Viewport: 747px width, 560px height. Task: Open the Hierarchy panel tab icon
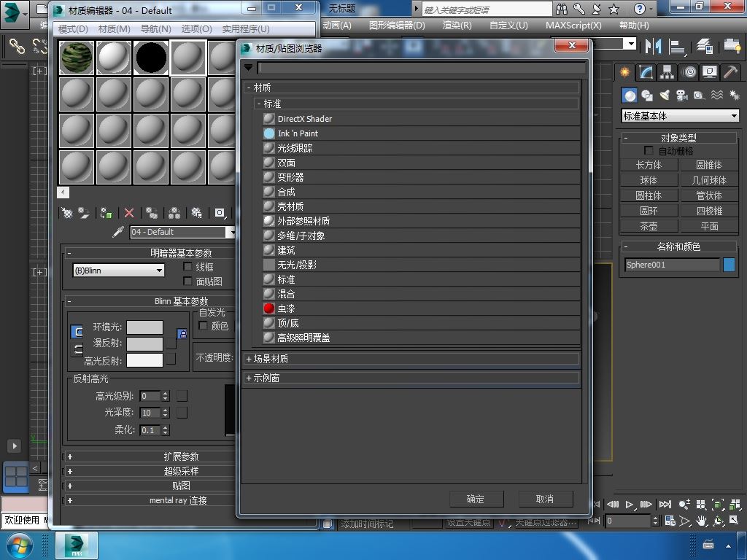tap(667, 72)
